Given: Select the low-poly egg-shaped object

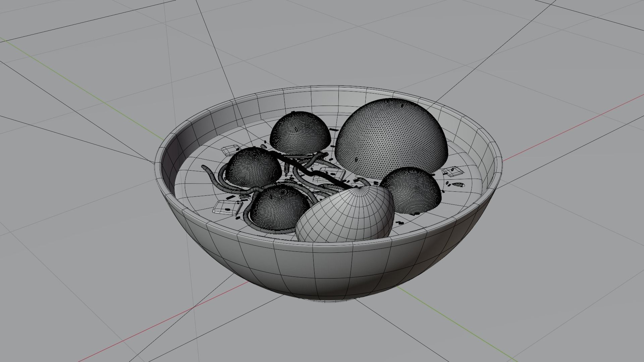Looking at the screenshot, I should [344, 214].
